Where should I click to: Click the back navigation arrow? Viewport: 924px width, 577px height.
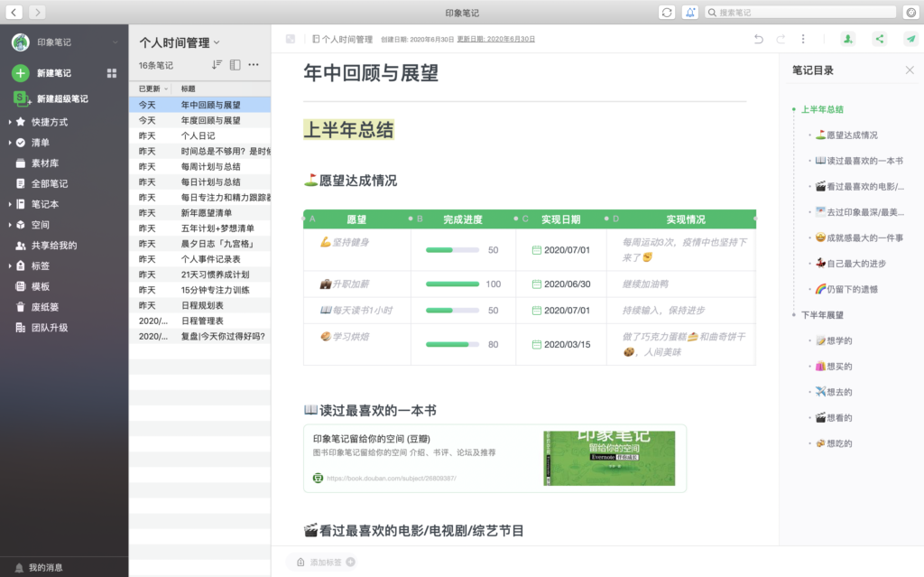point(14,12)
